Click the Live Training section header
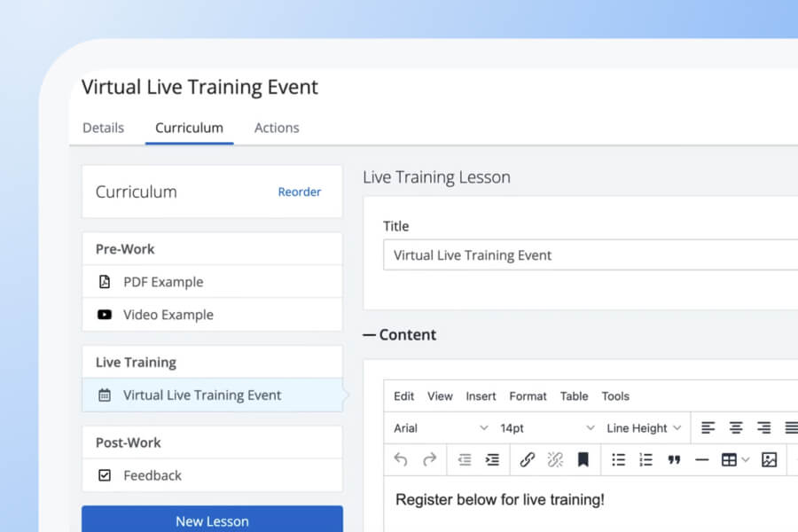Image resolution: width=798 pixels, height=532 pixels. tap(212, 362)
